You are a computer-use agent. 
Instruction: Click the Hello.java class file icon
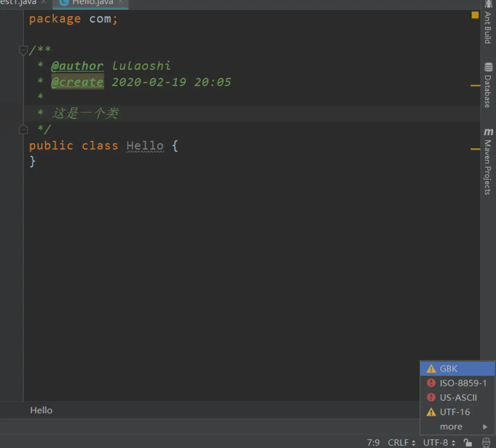[x=64, y=2]
